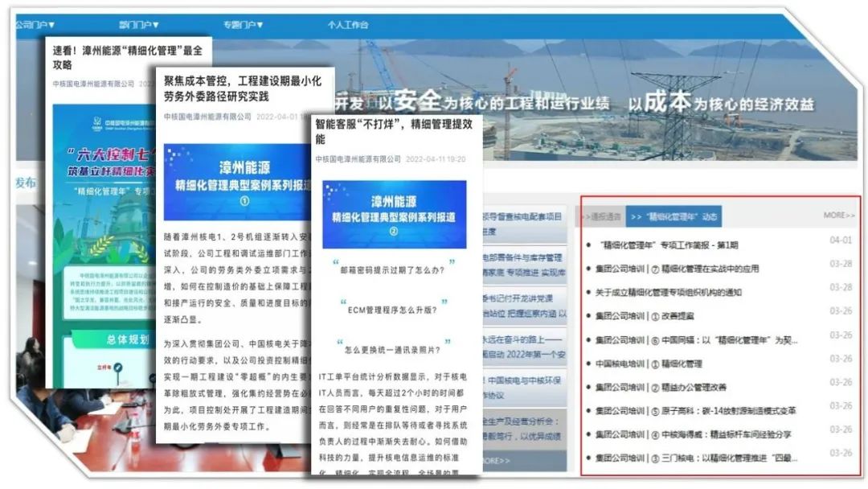Open the news item 永远在奋斗的路上
868x489 pixels.
point(524,347)
